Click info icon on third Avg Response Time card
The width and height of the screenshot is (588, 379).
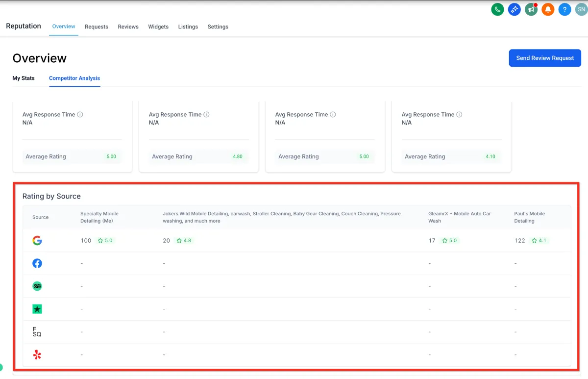333,115
